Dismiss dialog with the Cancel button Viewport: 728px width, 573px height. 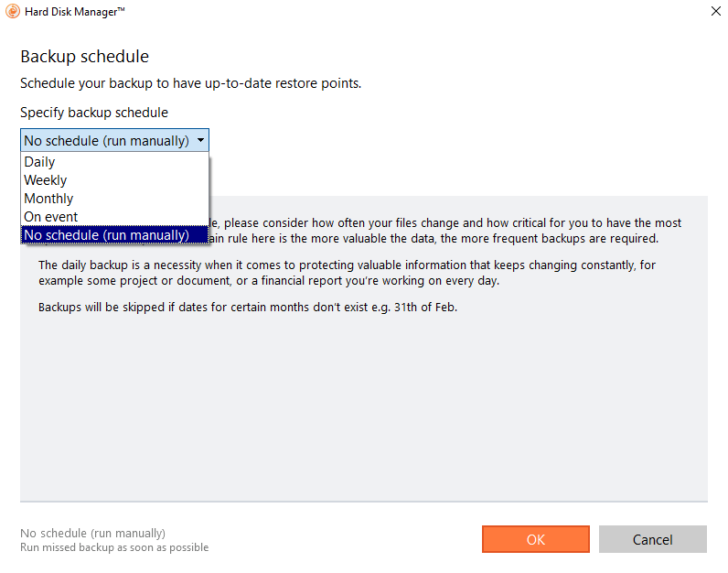point(653,539)
